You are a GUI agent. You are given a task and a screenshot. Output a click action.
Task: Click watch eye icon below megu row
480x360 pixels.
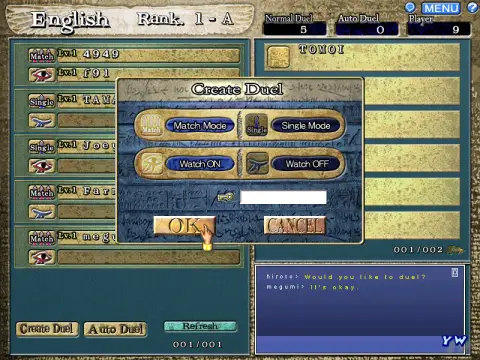coord(42,257)
